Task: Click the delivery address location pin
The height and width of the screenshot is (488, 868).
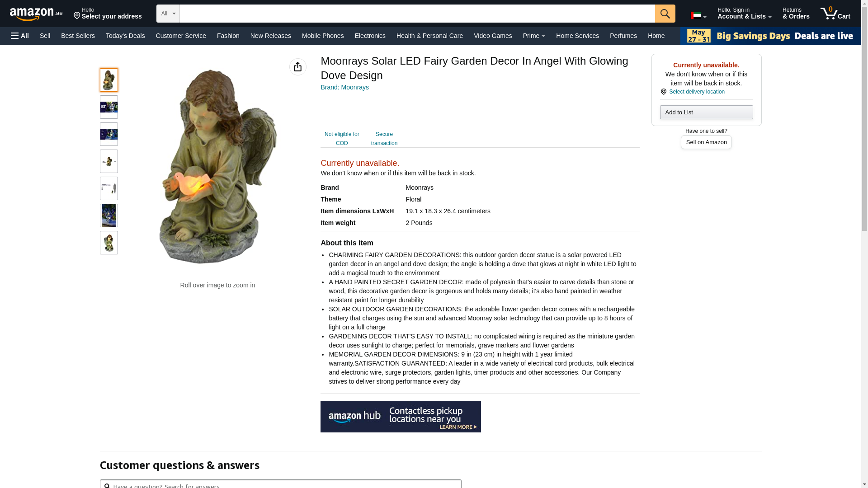Action: pos(77,16)
